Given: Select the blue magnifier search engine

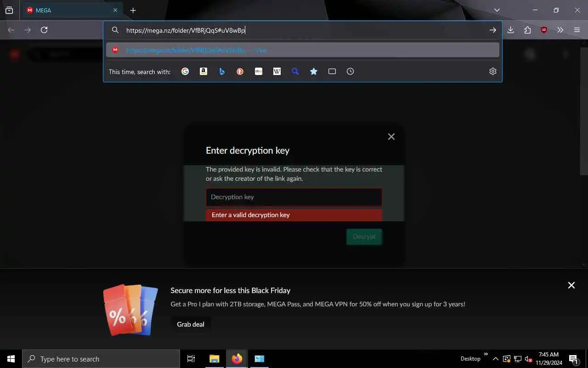Looking at the screenshot, I should [x=295, y=71].
